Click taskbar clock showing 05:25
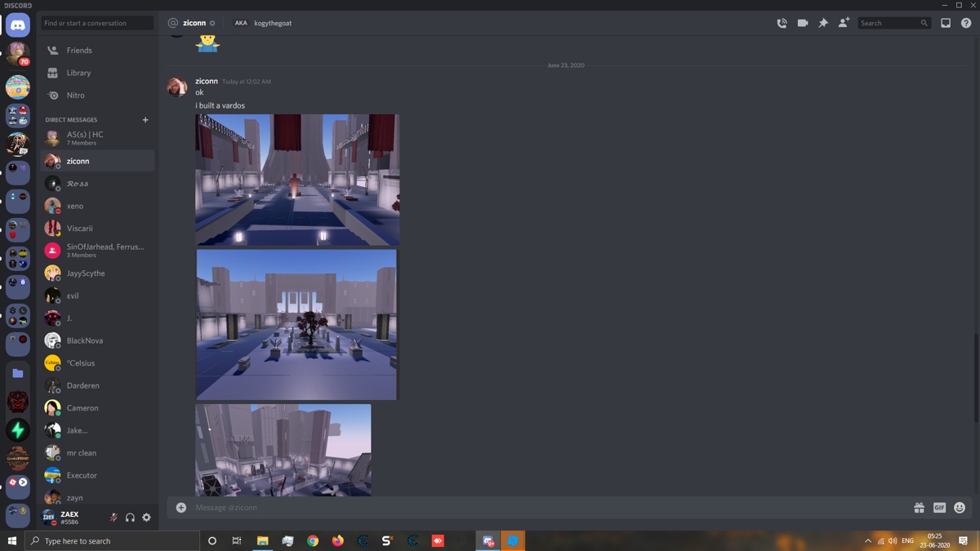 pyautogui.click(x=934, y=541)
